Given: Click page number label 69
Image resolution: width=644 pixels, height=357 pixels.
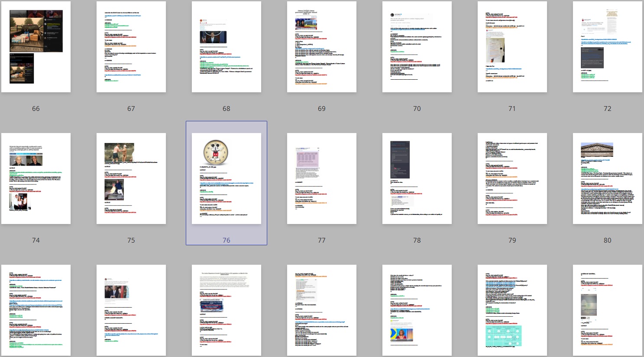Looking at the screenshot, I should pos(322,109).
